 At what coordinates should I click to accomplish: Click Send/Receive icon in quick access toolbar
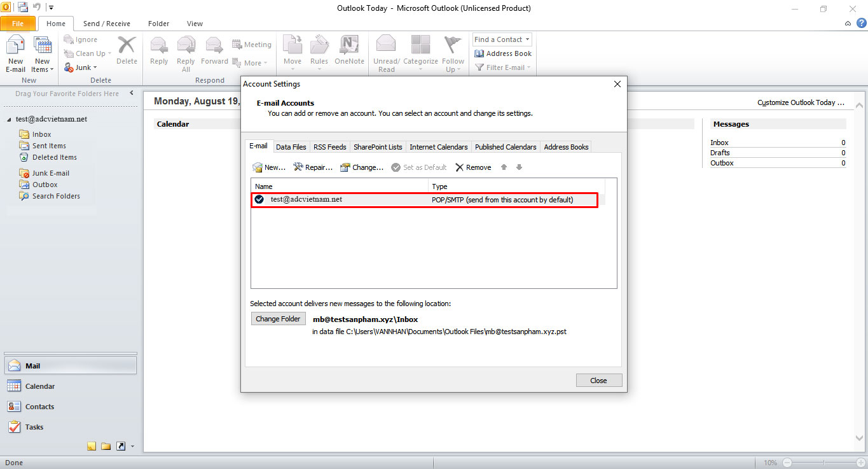click(x=23, y=8)
